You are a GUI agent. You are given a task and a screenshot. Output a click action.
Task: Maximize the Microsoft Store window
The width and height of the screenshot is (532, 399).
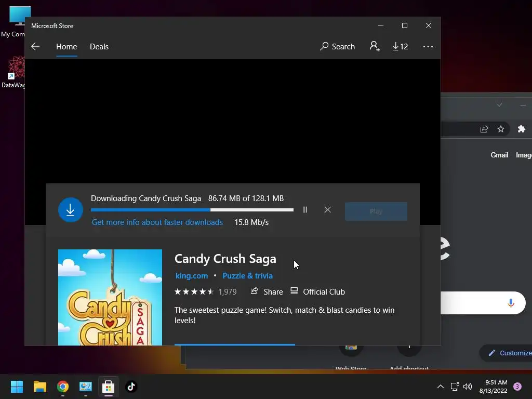(404, 25)
